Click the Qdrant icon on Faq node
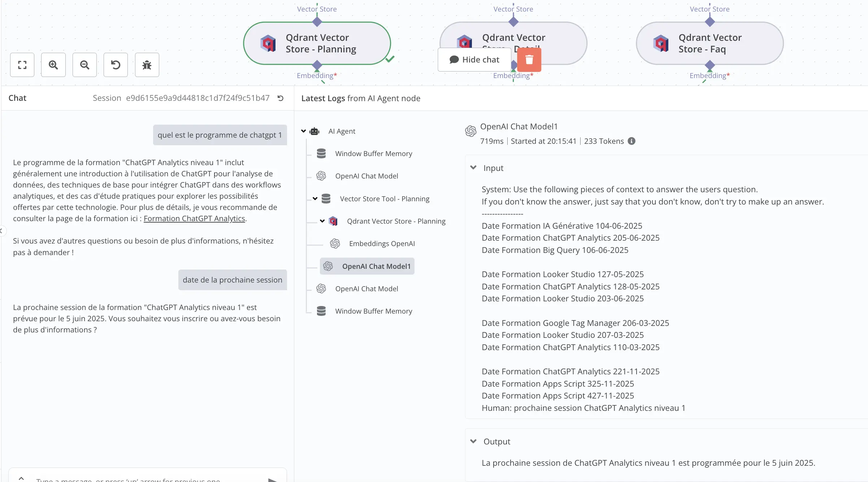Image resolution: width=868 pixels, height=482 pixels. (661, 43)
